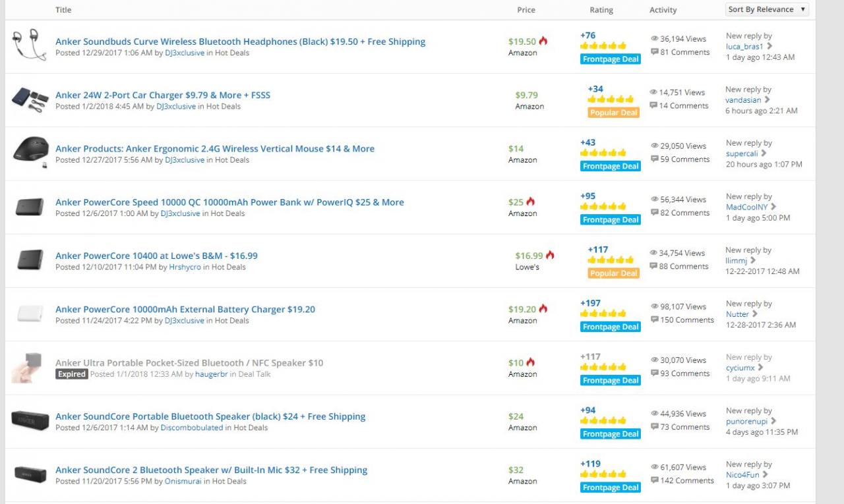Click the white PowerCore 10000mAh thumbnail
844x504 pixels.
click(x=30, y=314)
